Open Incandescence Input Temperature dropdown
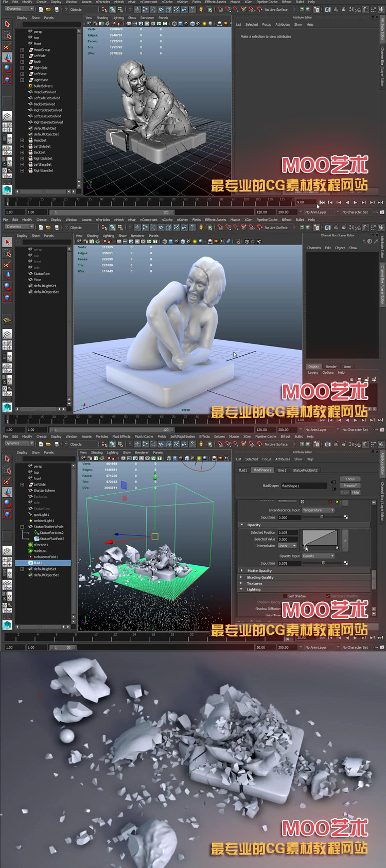386x868 pixels. (318, 510)
